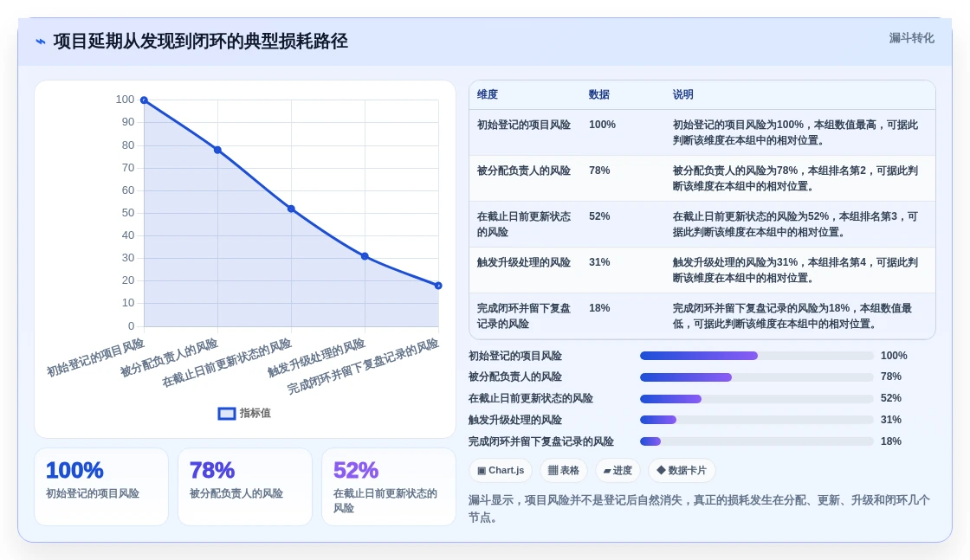The height and width of the screenshot is (560, 970).
Task: Click the square icon in Chart.js chip
Action: click(482, 470)
